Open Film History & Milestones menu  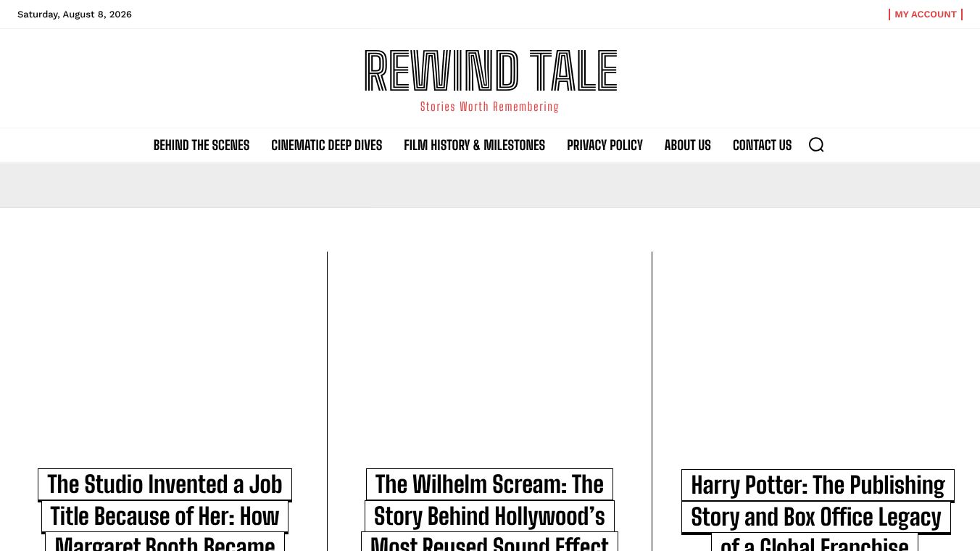point(474,145)
